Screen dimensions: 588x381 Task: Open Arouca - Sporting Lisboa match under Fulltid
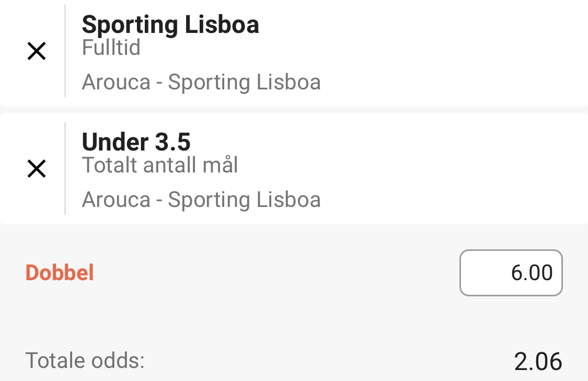point(201,82)
